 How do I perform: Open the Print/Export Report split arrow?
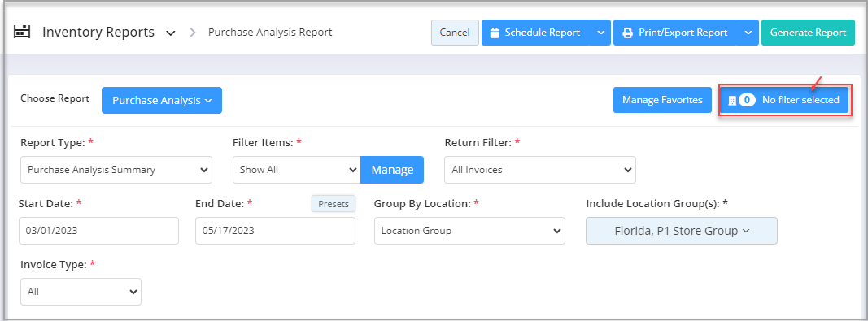748,33
